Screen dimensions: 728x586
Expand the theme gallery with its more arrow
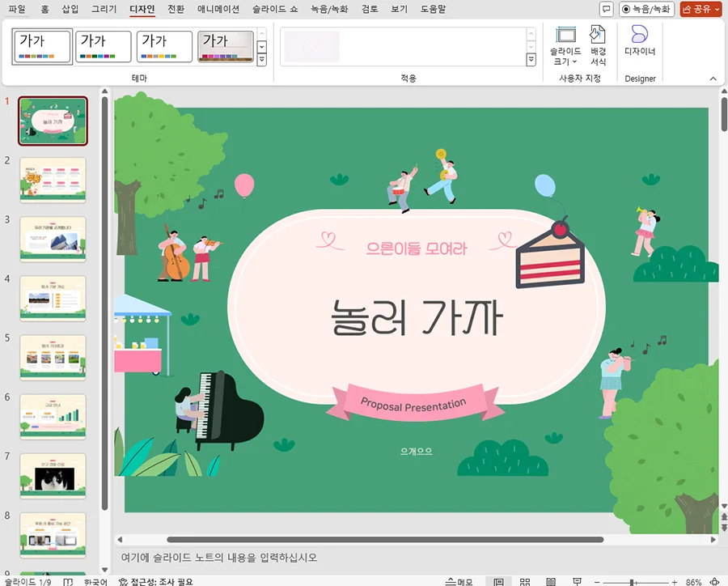(260, 60)
